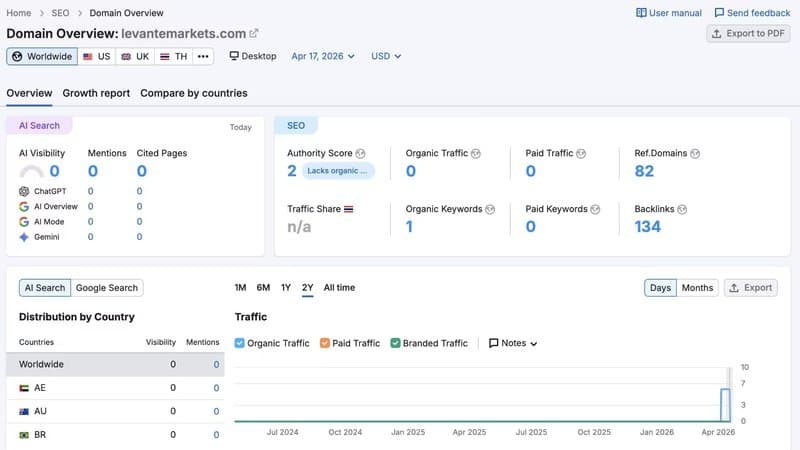Viewport: 800px width, 450px height.
Task: Click the Mentions column header
Action: click(203, 342)
